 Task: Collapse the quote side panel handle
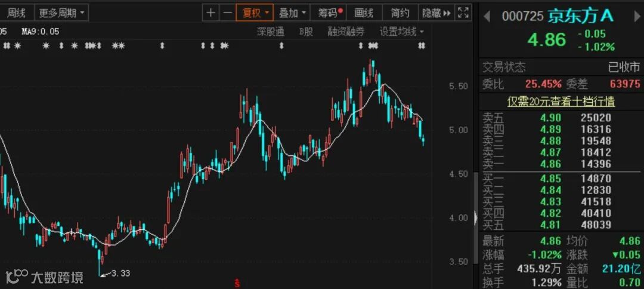pos(476,217)
